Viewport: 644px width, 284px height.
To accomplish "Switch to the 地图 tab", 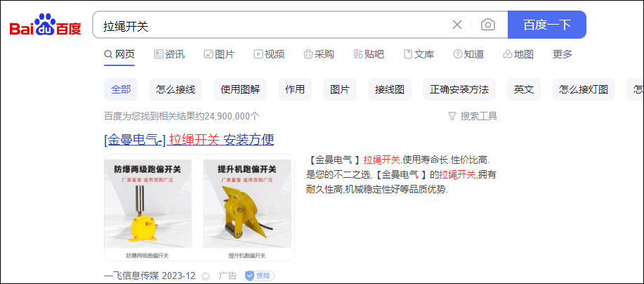I will pyautogui.click(x=518, y=54).
